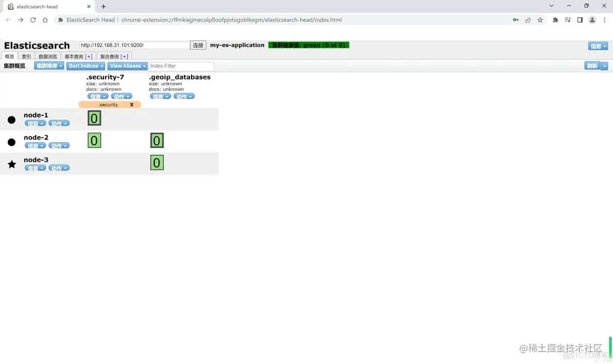This screenshot has height=364, width=613.
Task: Go forward in browser history
Action: (x=21, y=20)
